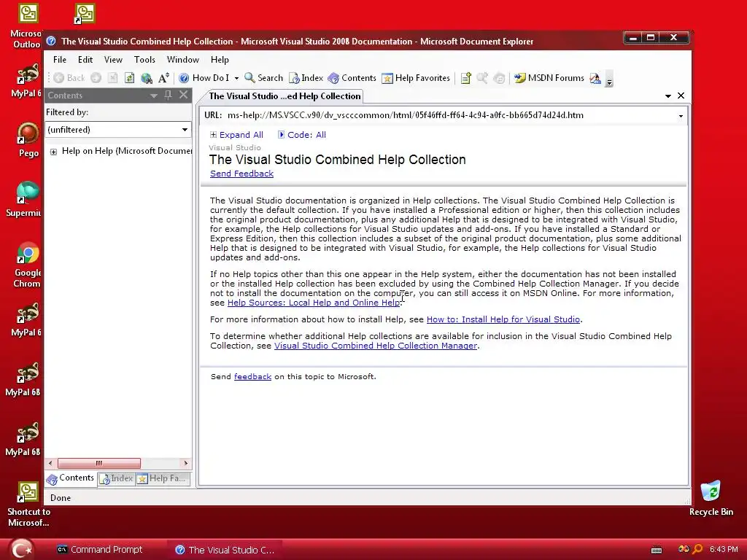Click the Start button on taskbar

coord(21,550)
